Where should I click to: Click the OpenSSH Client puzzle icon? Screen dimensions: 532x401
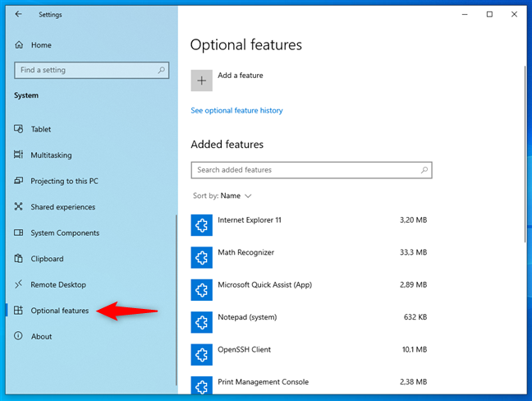201,355
